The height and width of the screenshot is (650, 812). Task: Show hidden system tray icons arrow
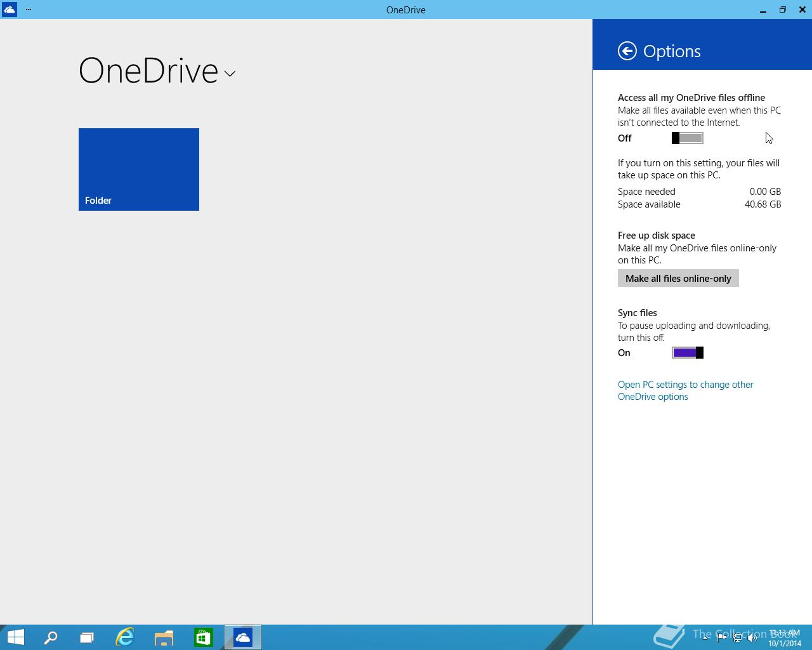pos(705,638)
